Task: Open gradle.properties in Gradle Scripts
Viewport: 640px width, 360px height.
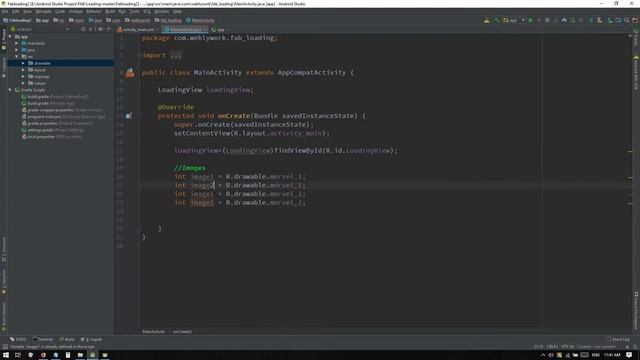Action: pos(57,123)
